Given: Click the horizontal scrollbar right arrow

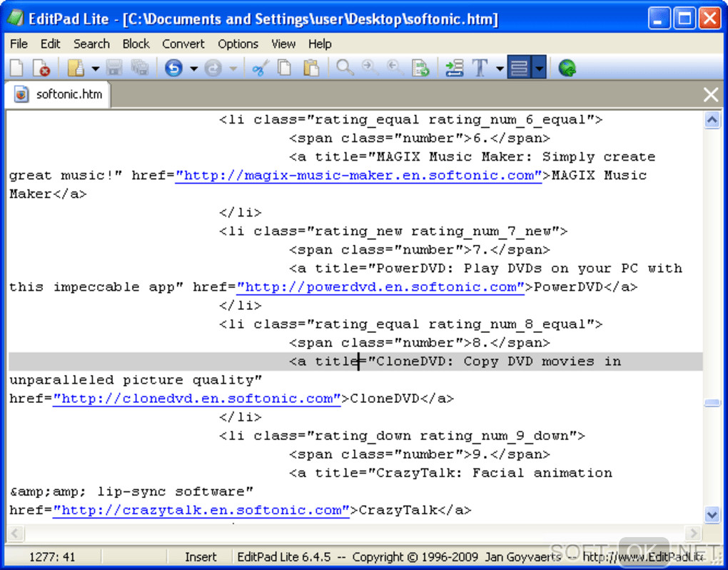Looking at the screenshot, I should point(693,533).
